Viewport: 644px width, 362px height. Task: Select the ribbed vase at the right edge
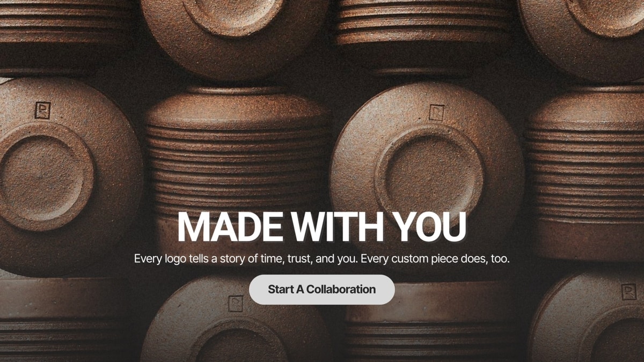tap(585, 173)
